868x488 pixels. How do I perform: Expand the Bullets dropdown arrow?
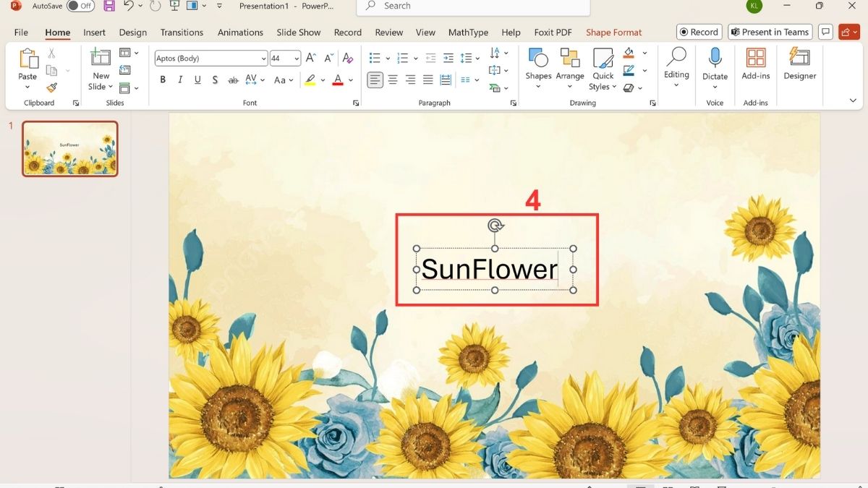[388, 59]
